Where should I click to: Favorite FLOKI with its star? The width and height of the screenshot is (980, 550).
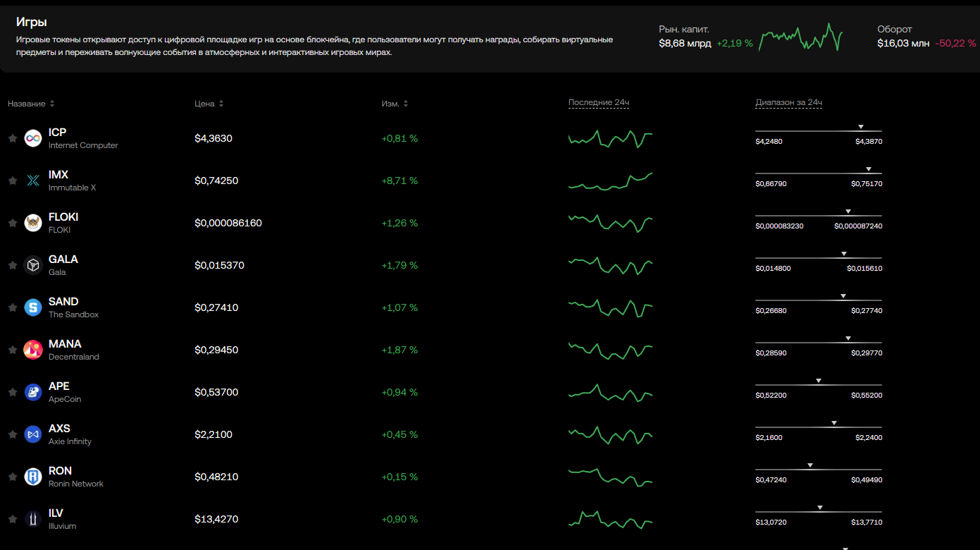click(x=12, y=223)
